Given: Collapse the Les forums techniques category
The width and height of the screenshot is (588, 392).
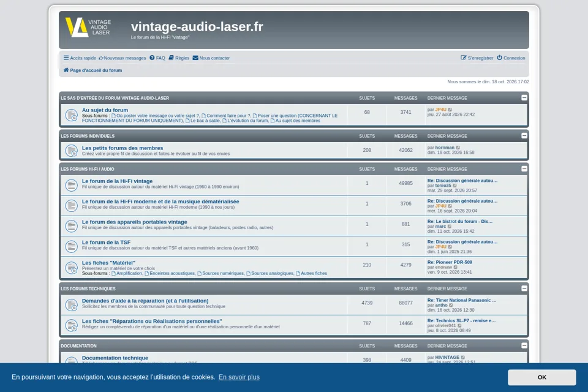Looking at the screenshot, I should click(x=524, y=288).
